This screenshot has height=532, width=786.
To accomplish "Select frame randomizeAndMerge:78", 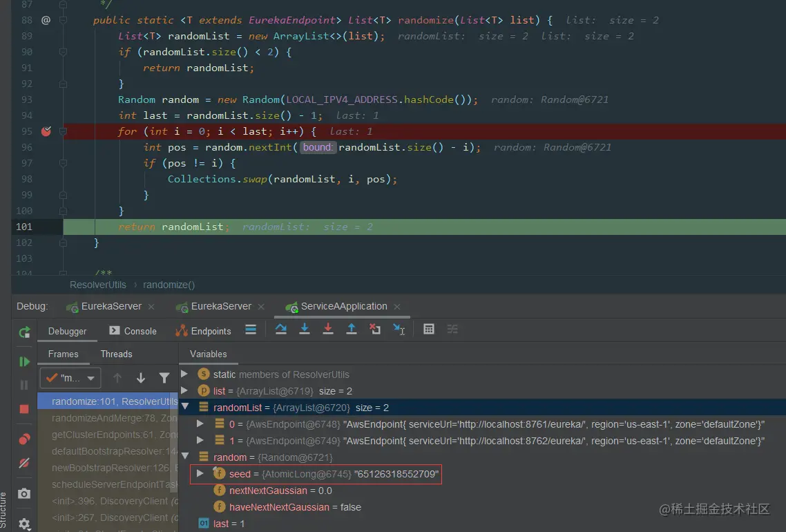I will [x=108, y=418].
